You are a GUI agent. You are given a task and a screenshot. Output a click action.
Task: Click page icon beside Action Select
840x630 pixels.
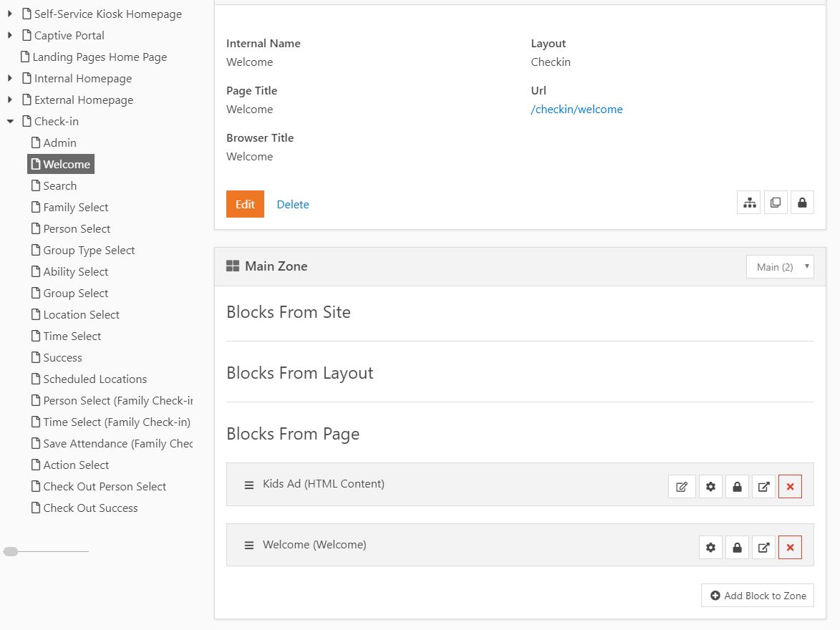click(x=35, y=465)
